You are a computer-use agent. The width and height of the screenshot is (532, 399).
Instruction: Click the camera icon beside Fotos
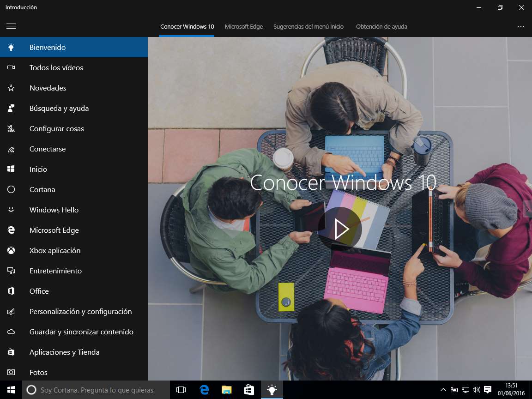11,372
